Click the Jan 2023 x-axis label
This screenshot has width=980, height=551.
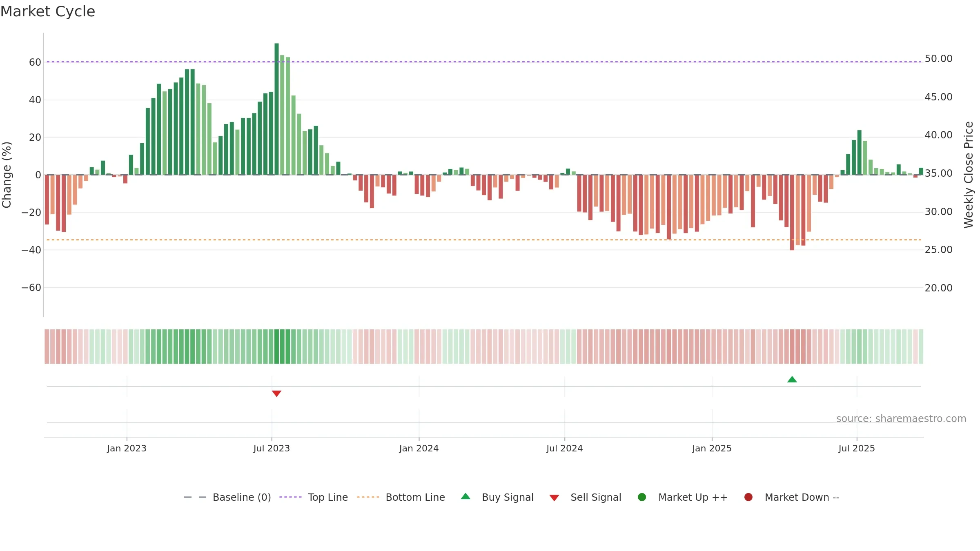tap(127, 448)
